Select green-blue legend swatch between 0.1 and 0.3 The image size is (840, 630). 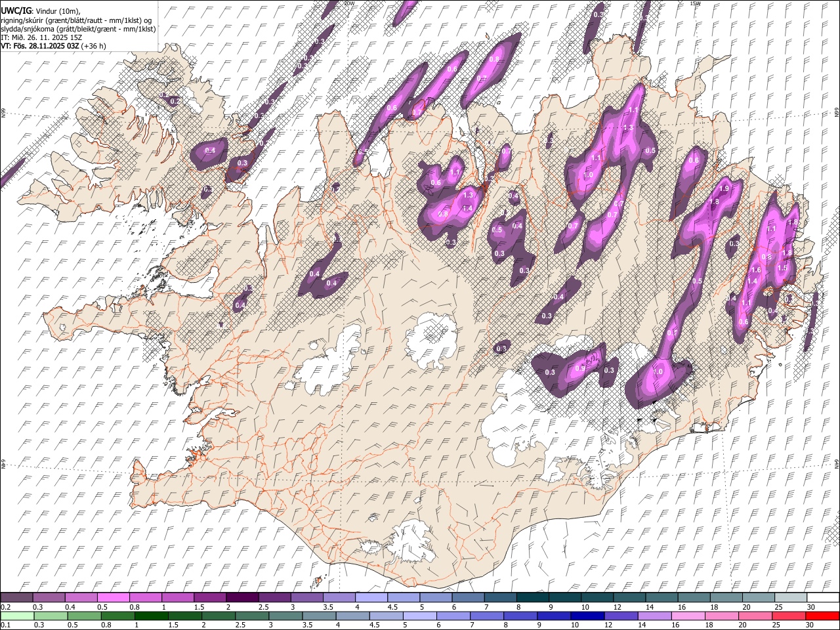pos(17,616)
